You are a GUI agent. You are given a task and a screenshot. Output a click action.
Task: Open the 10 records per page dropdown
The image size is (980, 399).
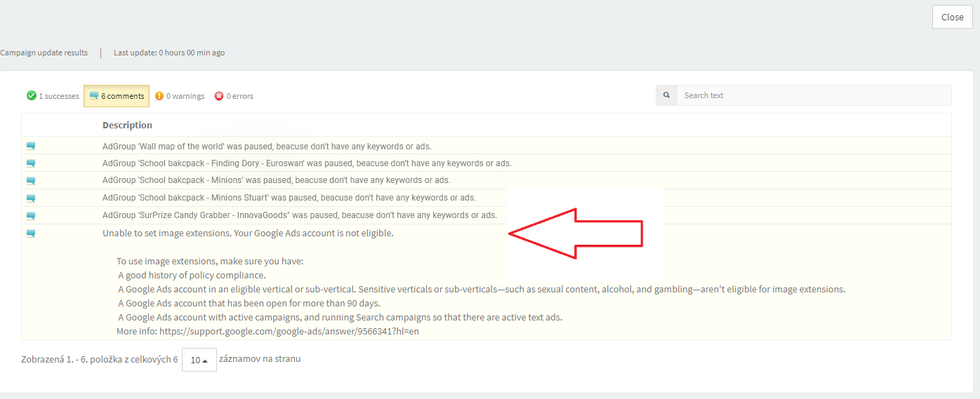pos(199,360)
